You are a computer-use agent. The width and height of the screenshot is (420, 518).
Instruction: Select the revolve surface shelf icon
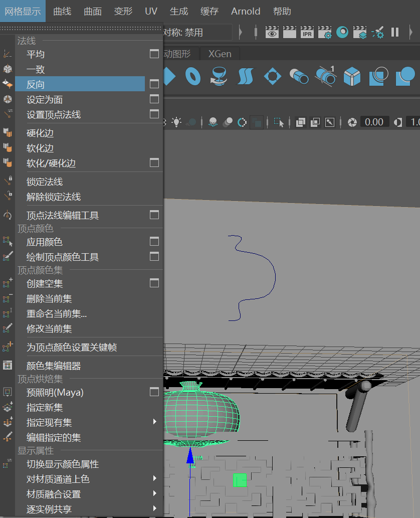pos(219,76)
